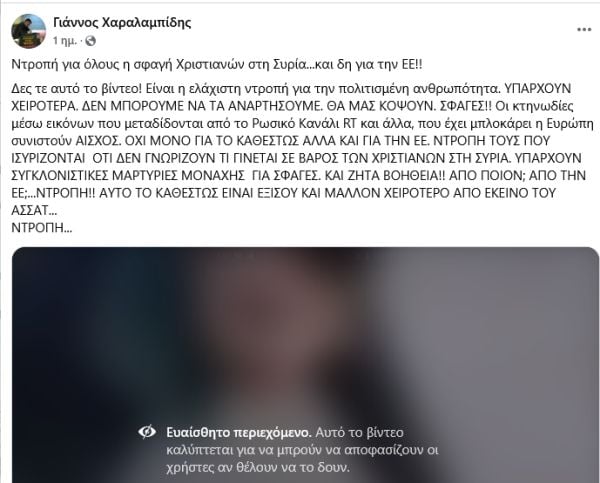This screenshot has width=600, height=483.
Task: Click the globe public-audience icon
Action: coord(90,41)
